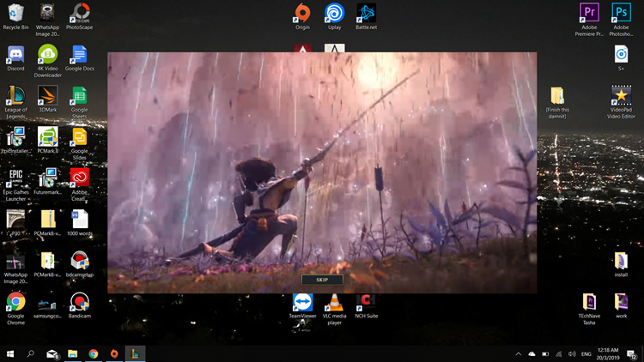Open the clock showing 12:18 AM
The image size is (644, 362).
pos(608,353)
